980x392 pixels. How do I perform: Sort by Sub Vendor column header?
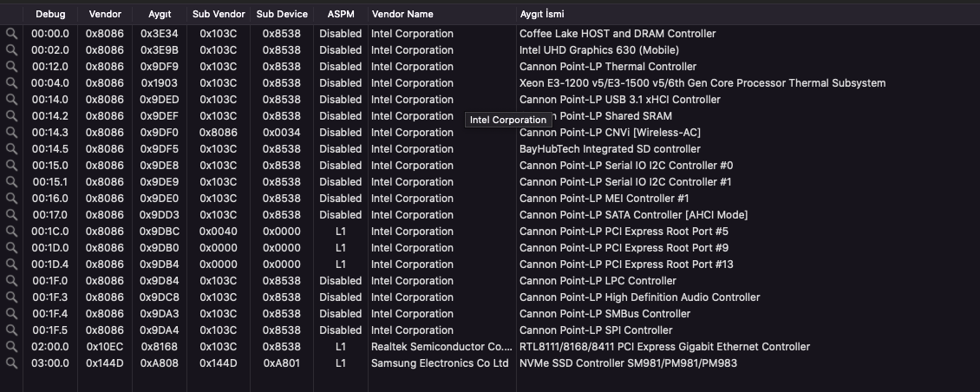(218, 14)
